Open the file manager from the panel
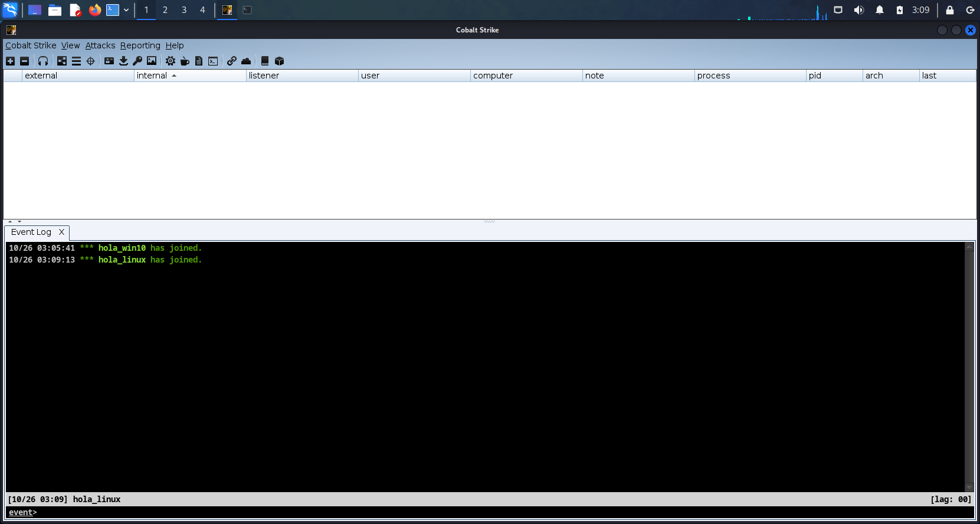The image size is (980, 524). tap(55, 10)
